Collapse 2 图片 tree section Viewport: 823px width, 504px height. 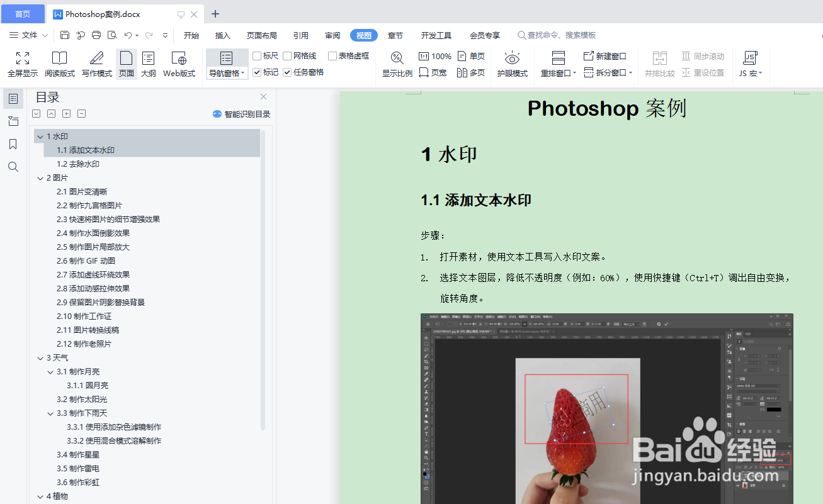[x=40, y=178]
